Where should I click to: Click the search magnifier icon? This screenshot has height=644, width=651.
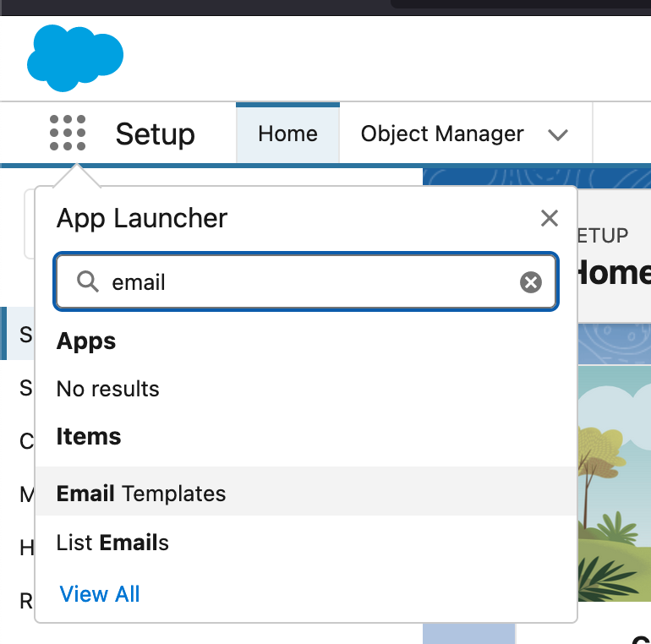click(88, 281)
